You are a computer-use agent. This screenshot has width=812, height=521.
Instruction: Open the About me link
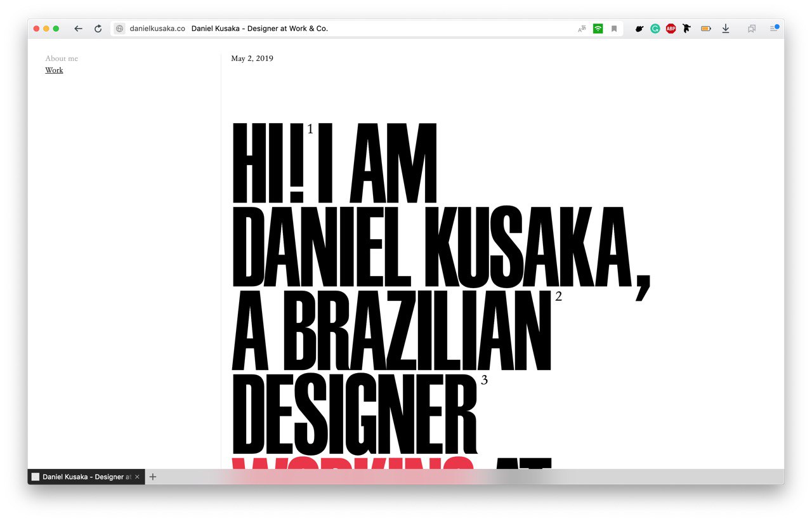[62, 58]
